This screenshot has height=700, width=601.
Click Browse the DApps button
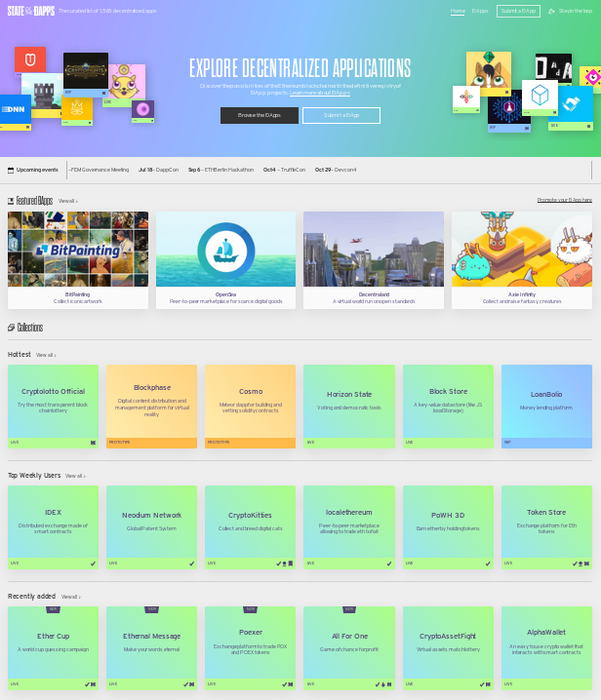pos(260,115)
